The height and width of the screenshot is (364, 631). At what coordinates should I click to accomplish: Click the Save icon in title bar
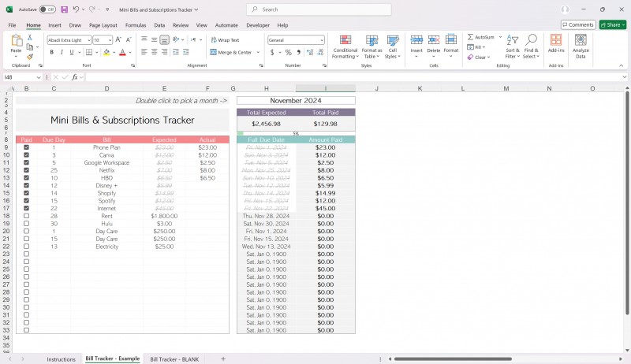coord(64,9)
